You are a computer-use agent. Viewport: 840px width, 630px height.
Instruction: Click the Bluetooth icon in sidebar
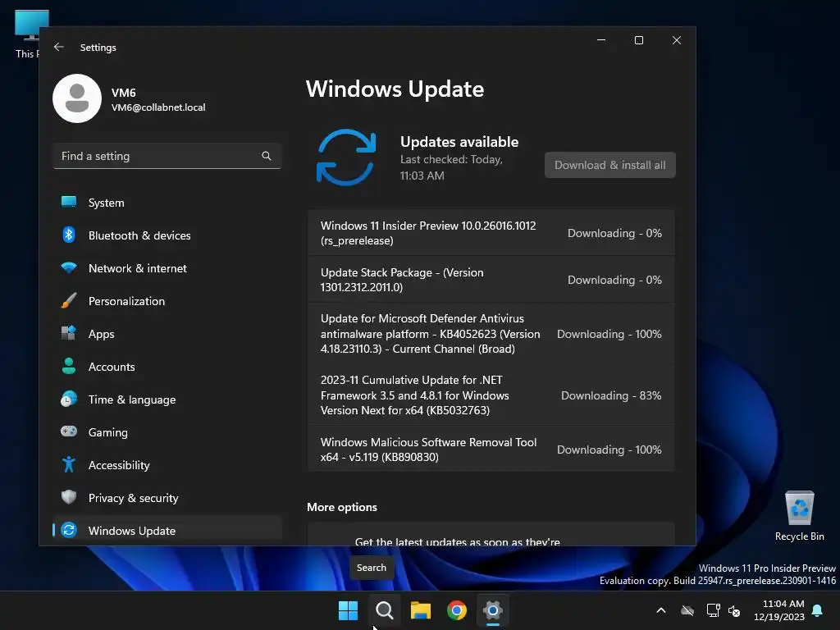click(69, 235)
